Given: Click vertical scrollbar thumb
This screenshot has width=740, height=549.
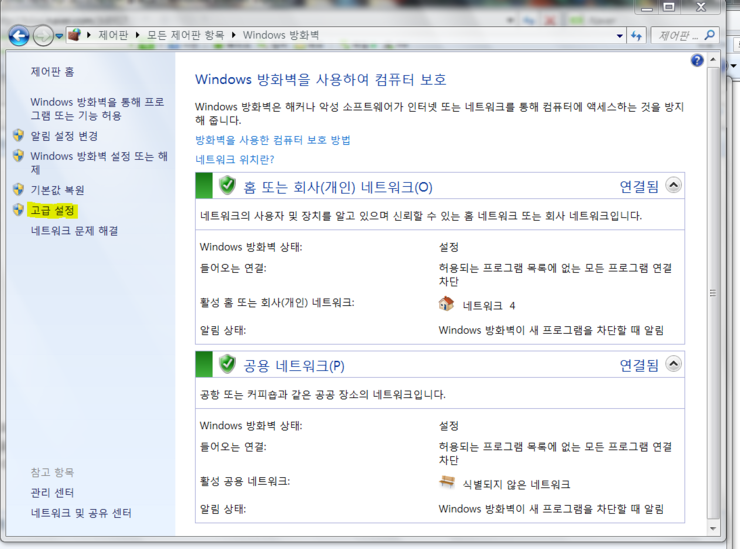Looking at the screenshot, I should [x=713, y=293].
